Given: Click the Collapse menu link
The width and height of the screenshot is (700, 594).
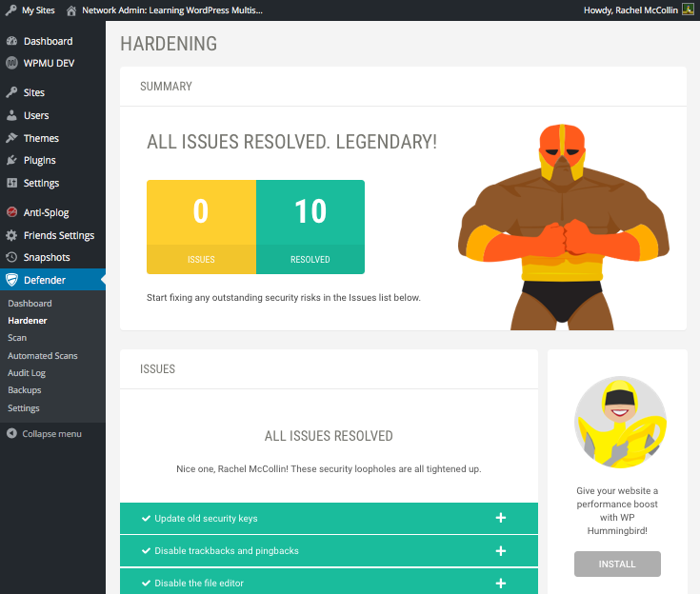Looking at the screenshot, I should [51, 434].
